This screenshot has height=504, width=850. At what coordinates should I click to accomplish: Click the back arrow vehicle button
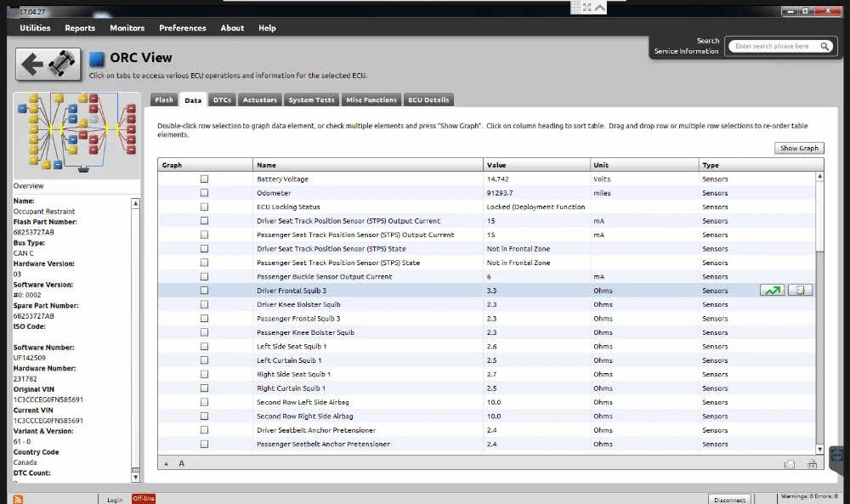48,65
